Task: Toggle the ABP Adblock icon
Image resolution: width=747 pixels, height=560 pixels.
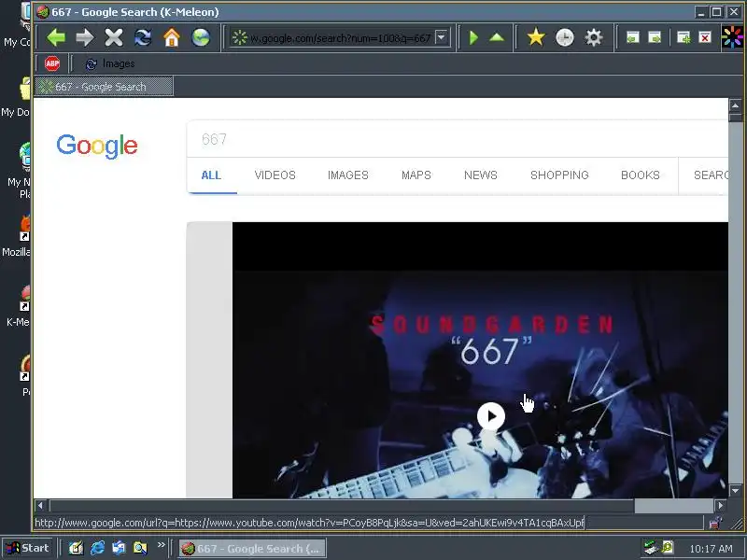Action: (x=52, y=63)
